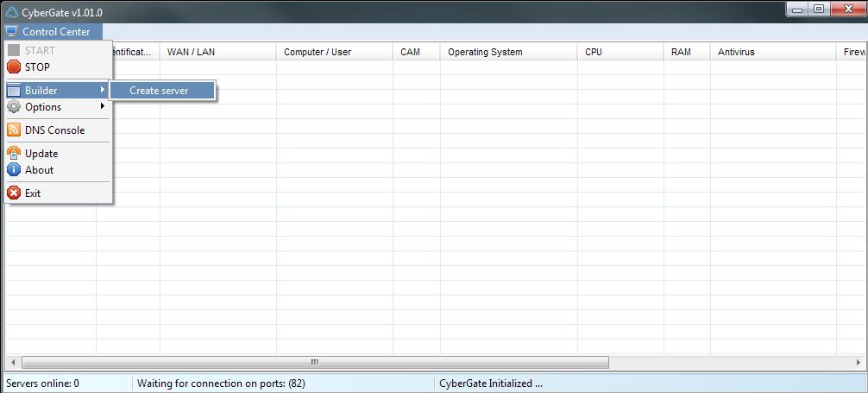Expand the Options submenu arrow

pos(103,106)
